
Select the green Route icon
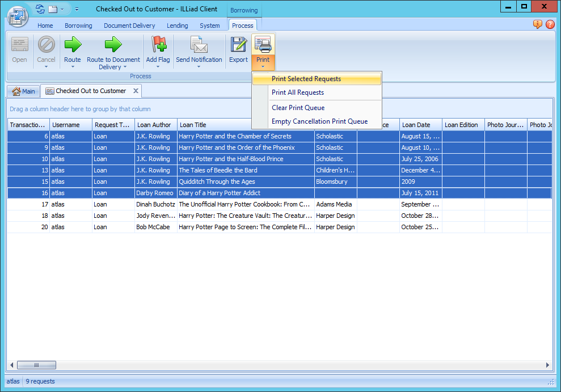click(72, 45)
